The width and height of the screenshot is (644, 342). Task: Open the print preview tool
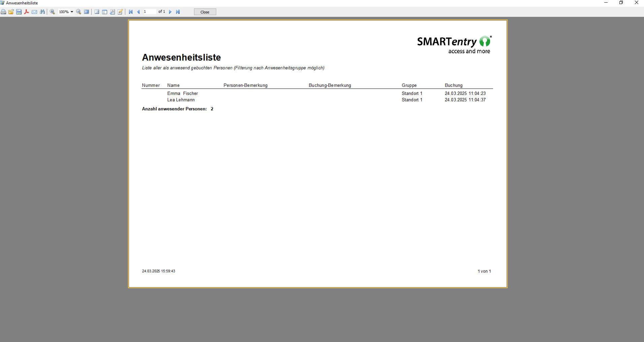(112, 11)
